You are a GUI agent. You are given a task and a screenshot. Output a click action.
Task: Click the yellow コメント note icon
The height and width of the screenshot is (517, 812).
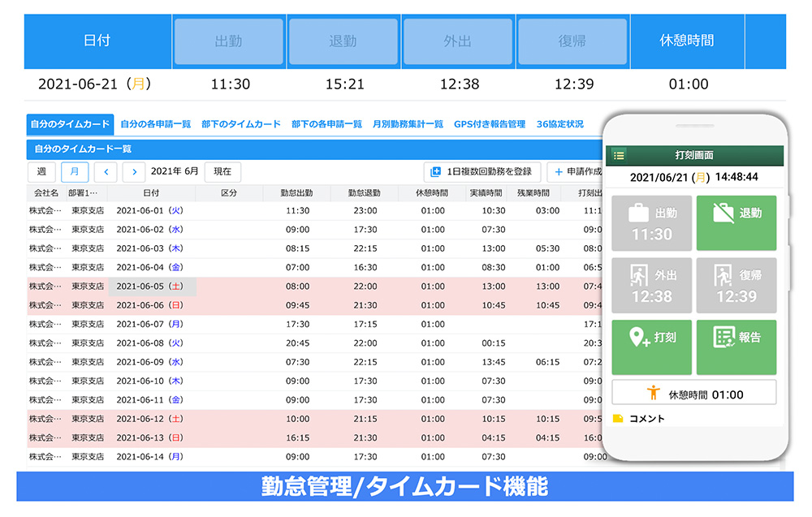[x=618, y=419]
